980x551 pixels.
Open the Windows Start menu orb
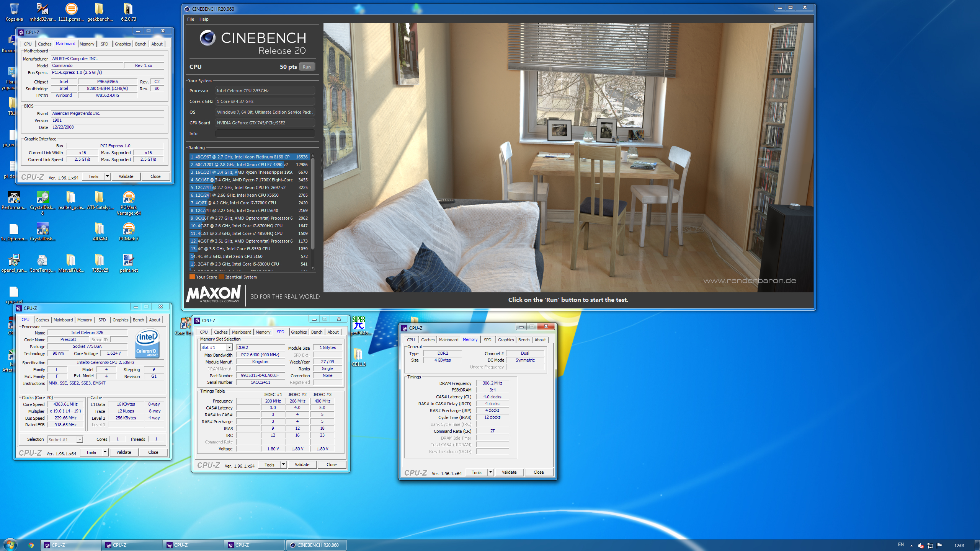[10, 545]
